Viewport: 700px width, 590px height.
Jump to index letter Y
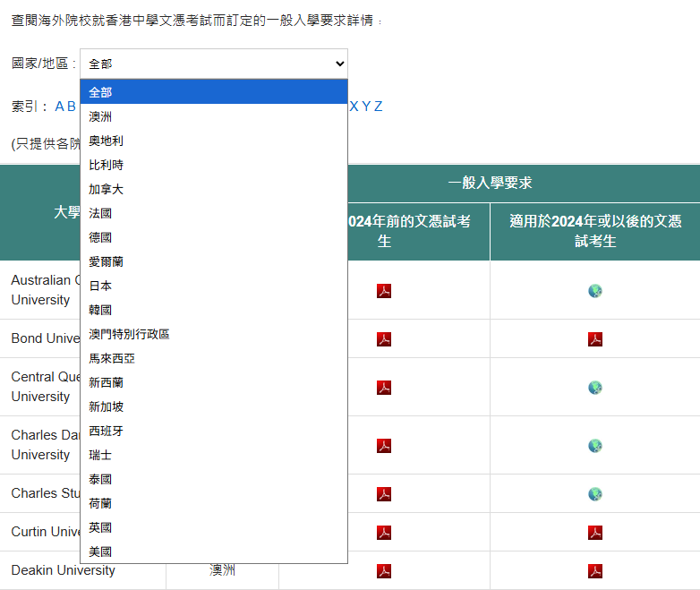(x=366, y=107)
